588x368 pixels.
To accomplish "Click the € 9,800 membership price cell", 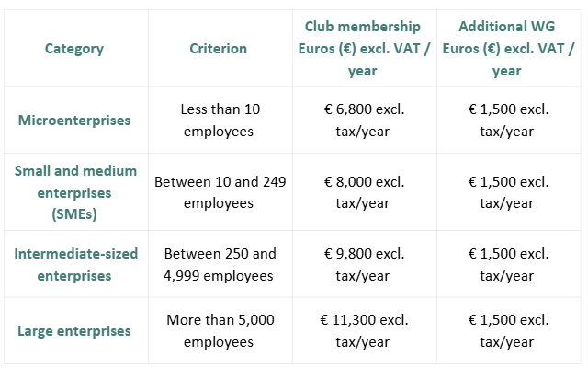I will tap(363, 264).
